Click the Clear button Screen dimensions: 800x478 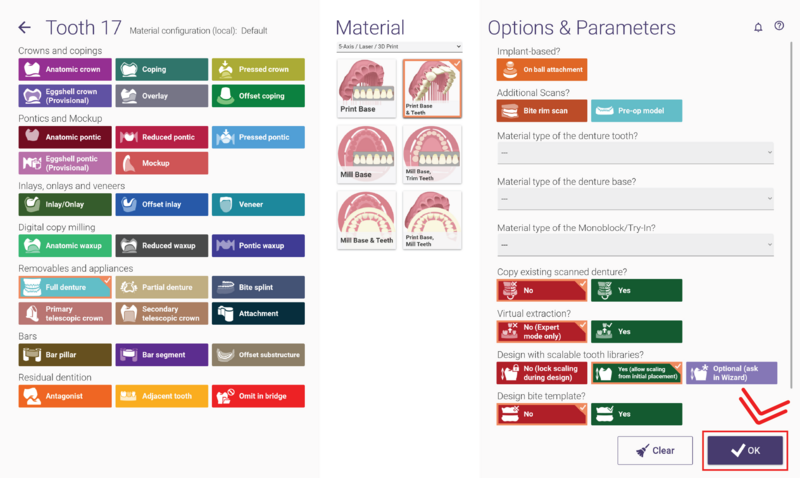coord(655,450)
